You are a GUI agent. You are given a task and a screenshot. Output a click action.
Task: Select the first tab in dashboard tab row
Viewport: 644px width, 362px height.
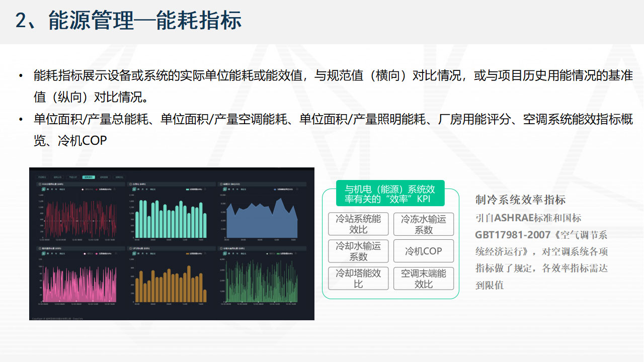(x=42, y=177)
